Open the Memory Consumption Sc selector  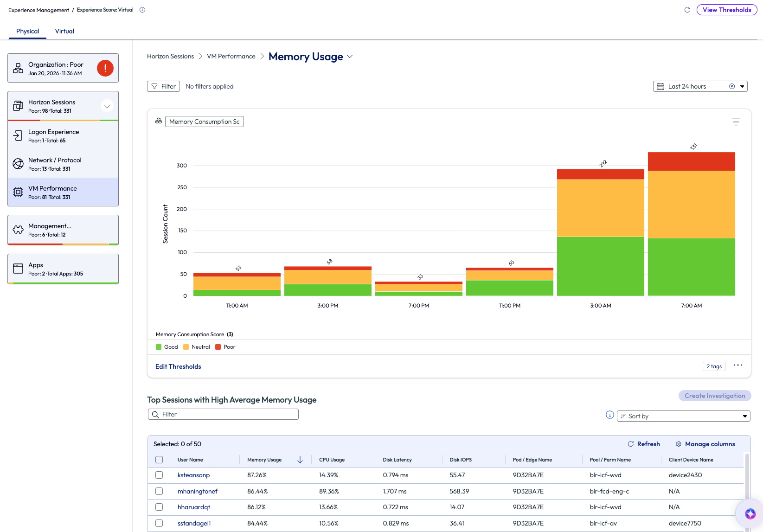[205, 122]
